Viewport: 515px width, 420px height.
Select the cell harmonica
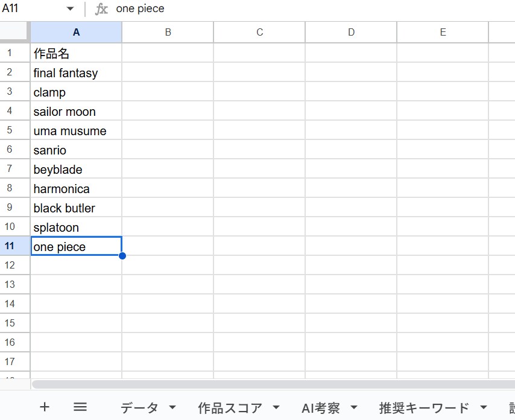pos(76,188)
